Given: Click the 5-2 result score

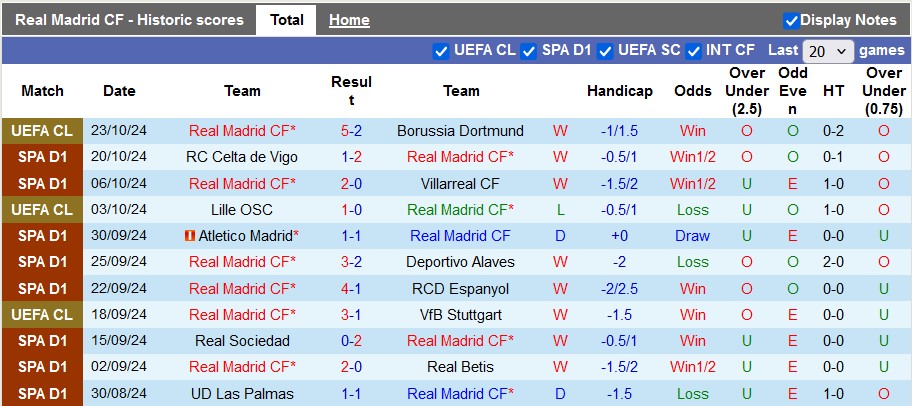Looking at the screenshot, I should [351, 131].
